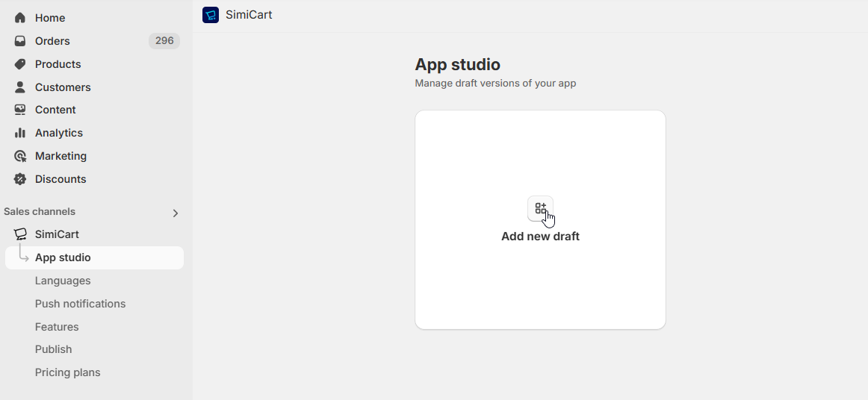This screenshot has height=400, width=868.
Task: Click the Orders inbox icon
Action: (x=20, y=41)
